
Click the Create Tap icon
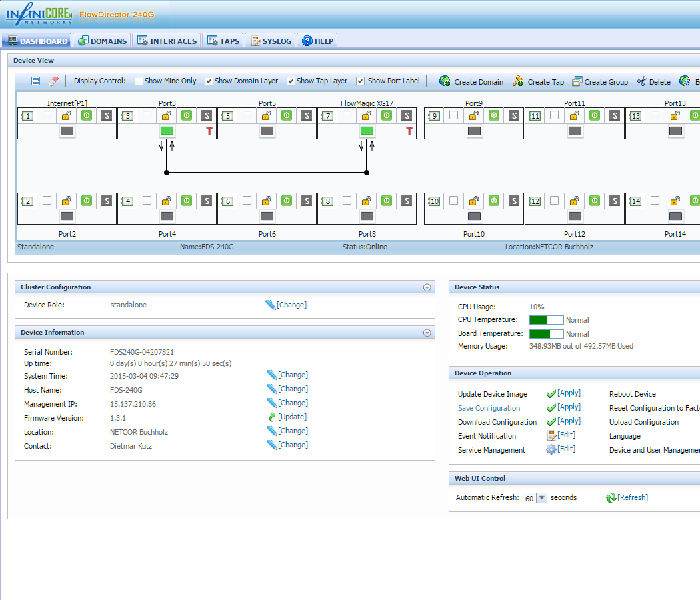tap(518, 81)
